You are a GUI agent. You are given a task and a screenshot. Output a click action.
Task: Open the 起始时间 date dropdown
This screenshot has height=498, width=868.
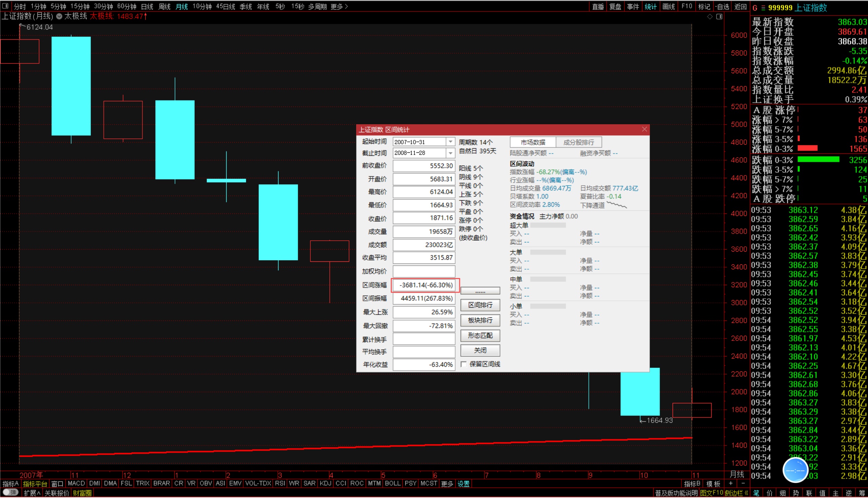[450, 142]
